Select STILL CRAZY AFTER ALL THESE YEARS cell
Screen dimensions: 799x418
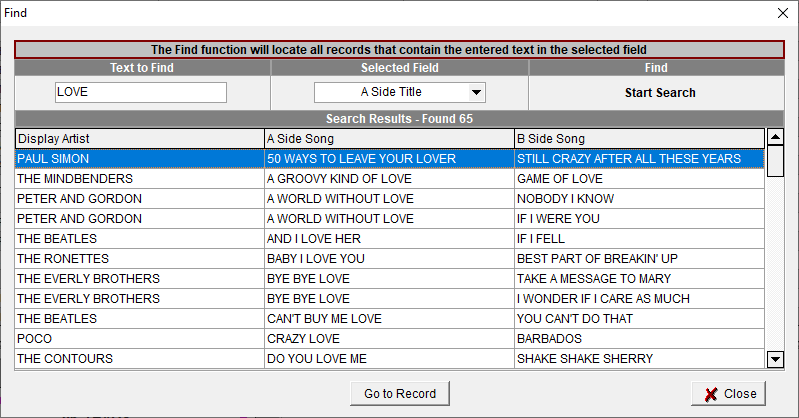coord(640,159)
